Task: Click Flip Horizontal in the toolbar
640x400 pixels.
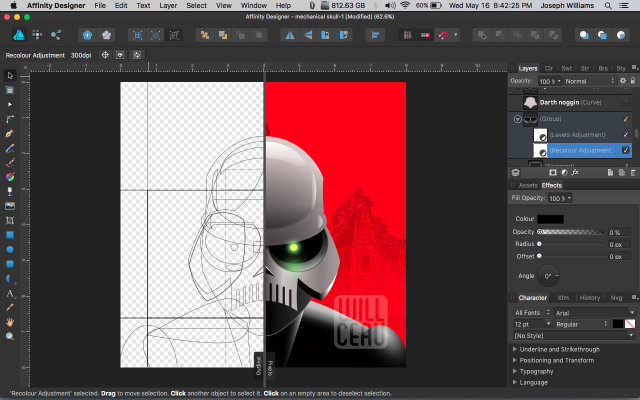Action: pos(290,35)
